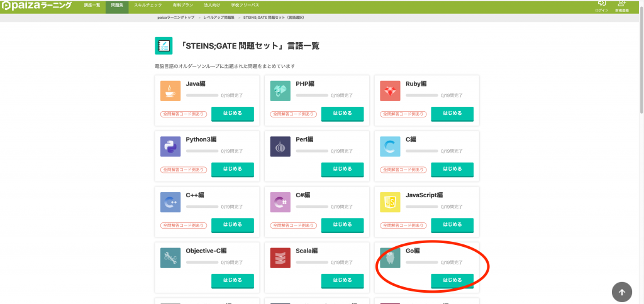Go to レベルアップ問題集 breadcrumb
Screen dimensions: 644x304
219,18
